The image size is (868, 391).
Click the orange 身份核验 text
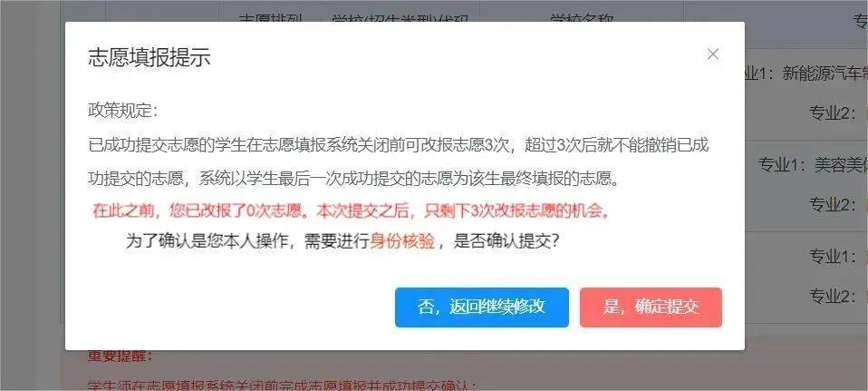click(x=402, y=242)
